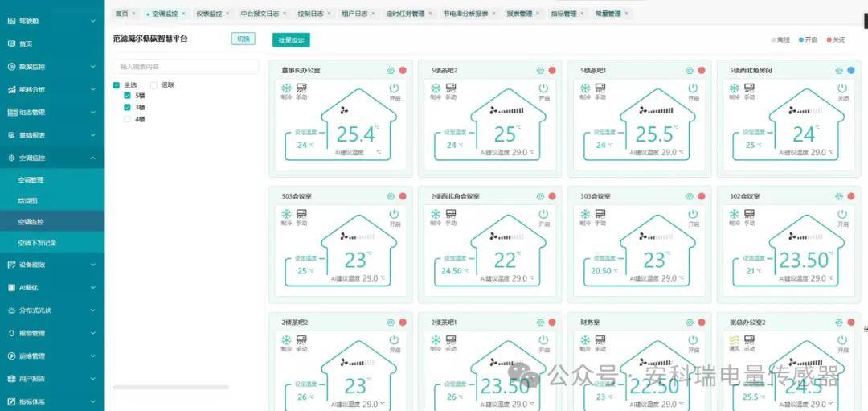
Task: Click the 驾驶舱 sidebar icon
Action: 11,21
